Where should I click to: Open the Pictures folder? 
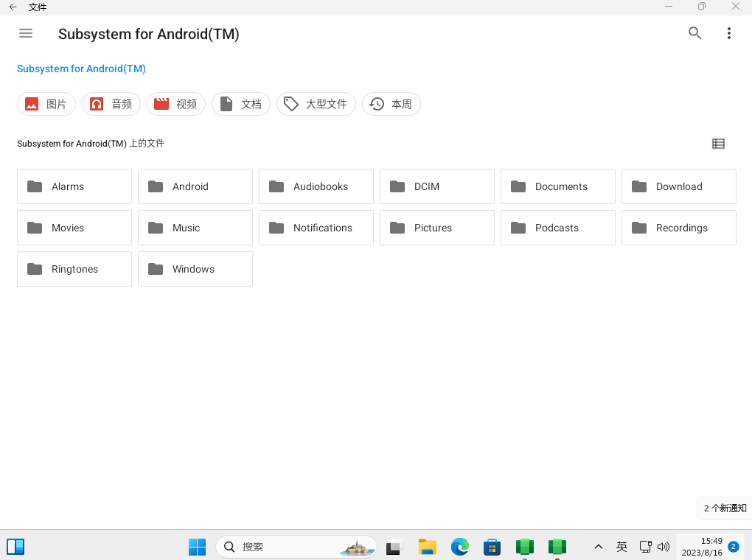[437, 228]
